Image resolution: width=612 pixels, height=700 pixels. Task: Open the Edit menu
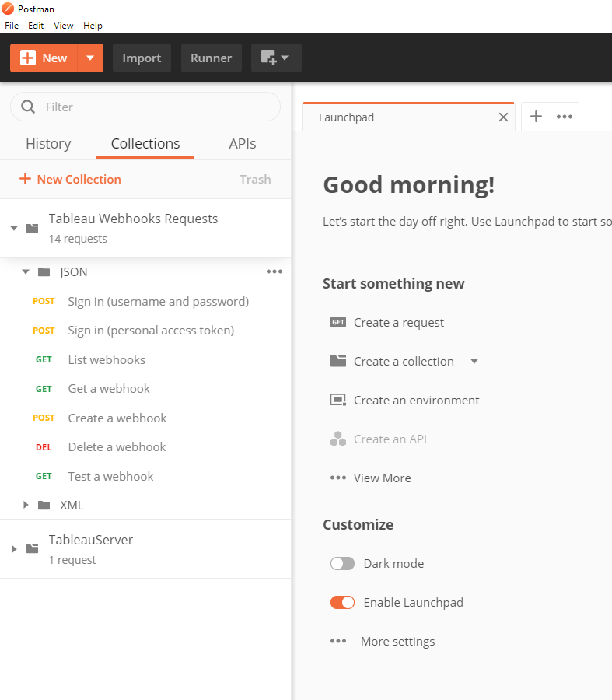pos(36,26)
